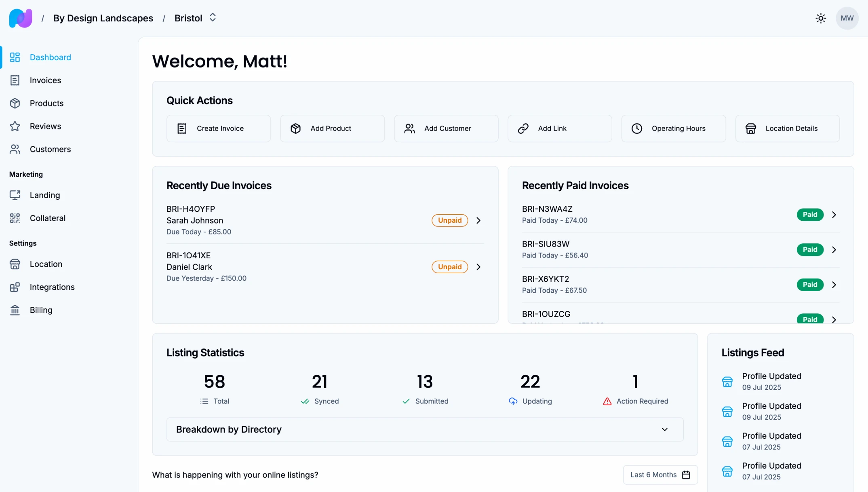Click the Reviews star icon in sidebar
The width and height of the screenshot is (868, 492).
coord(15,127)
